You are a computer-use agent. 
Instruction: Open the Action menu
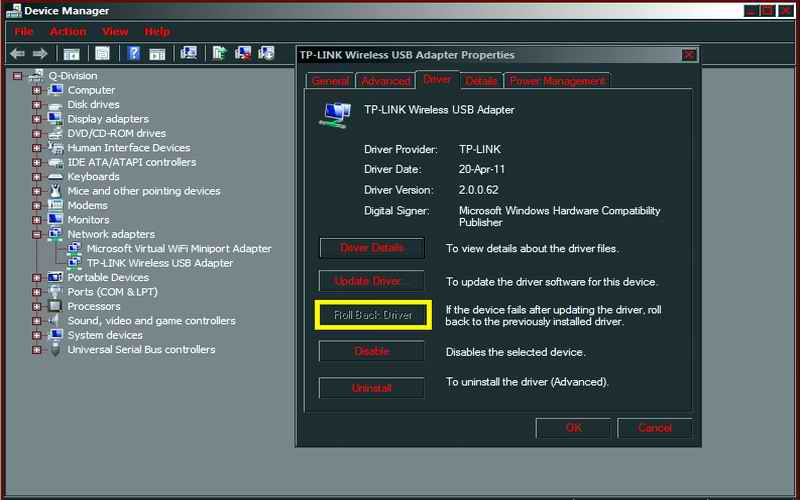coord(68,32)
